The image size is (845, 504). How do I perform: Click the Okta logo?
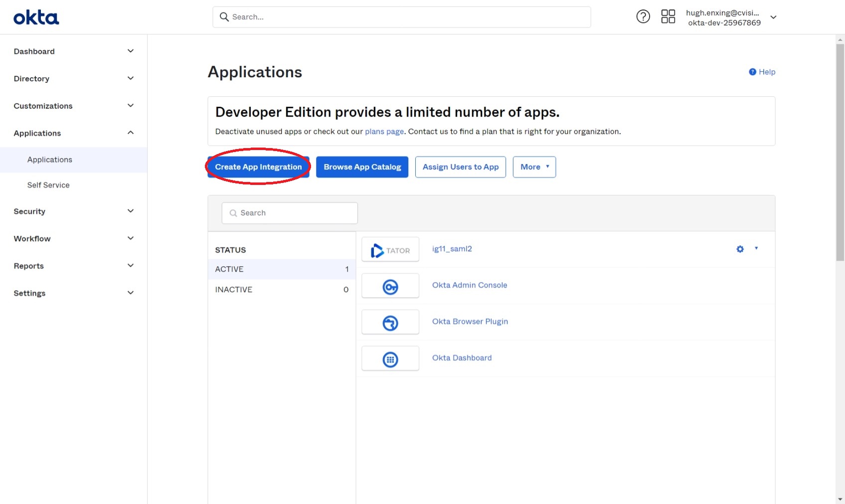36,17
